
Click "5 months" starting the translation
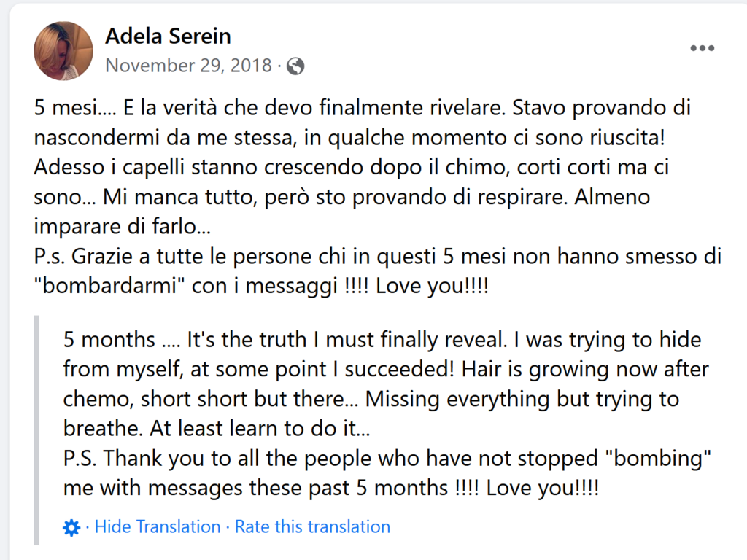[x=109, y=340]
